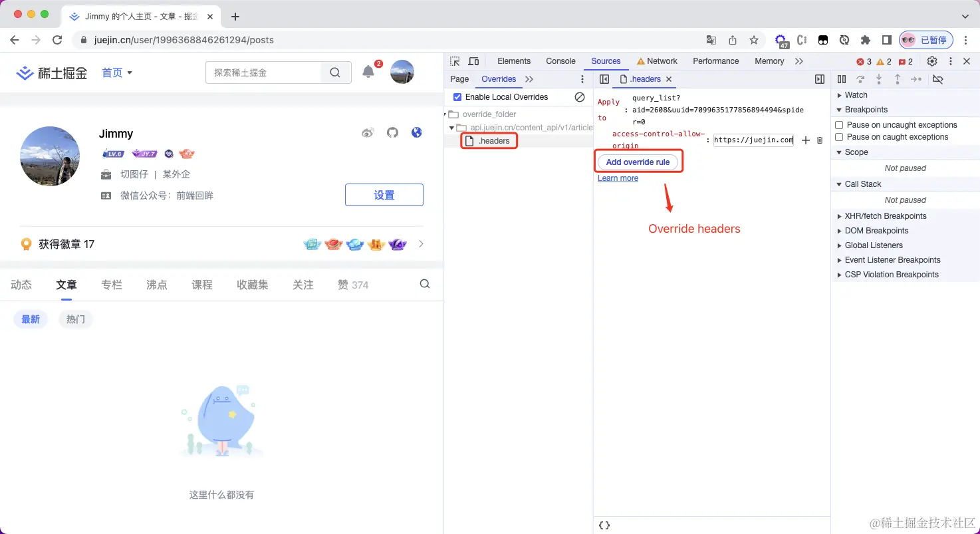Enable Pause on caught exceptions
Screen dimensions: 980x534
point(839,137)
